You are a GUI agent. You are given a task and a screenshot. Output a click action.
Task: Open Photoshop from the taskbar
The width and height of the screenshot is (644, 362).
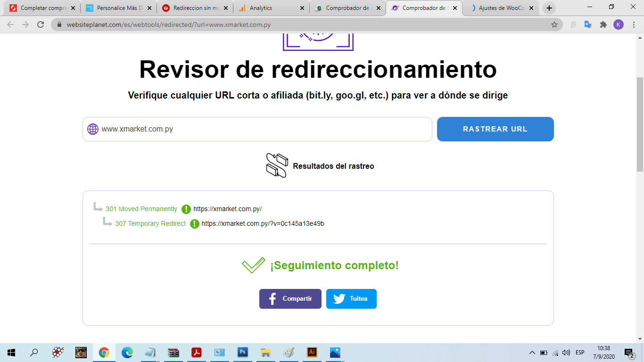(x=243, y=353)
